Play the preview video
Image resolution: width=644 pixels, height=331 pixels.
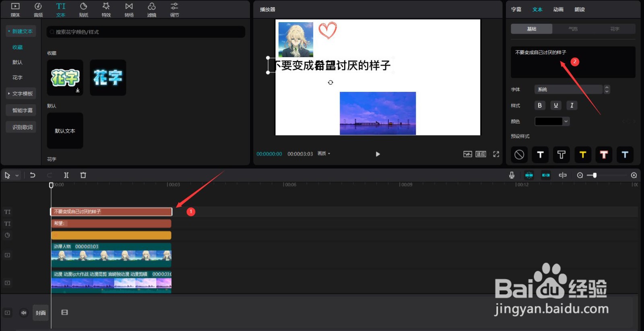pyautogui.click(x=378, y=154)
